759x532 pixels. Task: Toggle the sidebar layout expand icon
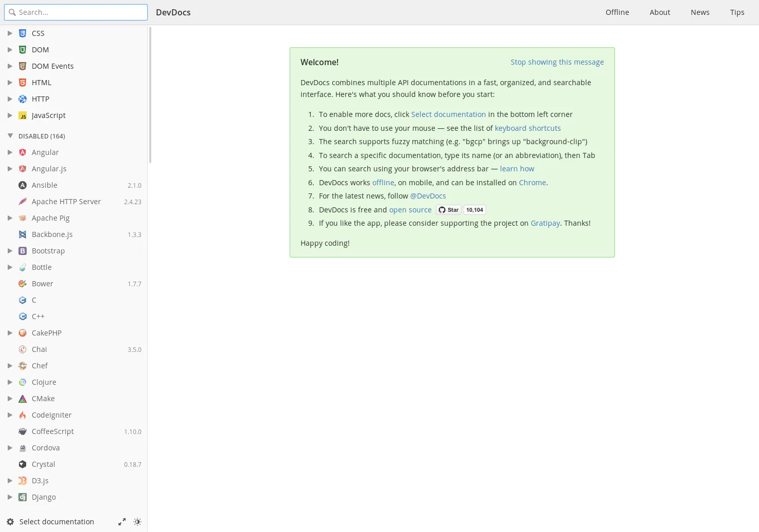122,522
